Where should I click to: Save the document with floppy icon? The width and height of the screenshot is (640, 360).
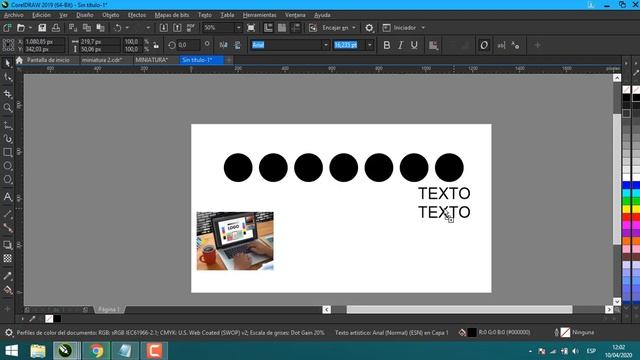(x=42, y=28)
